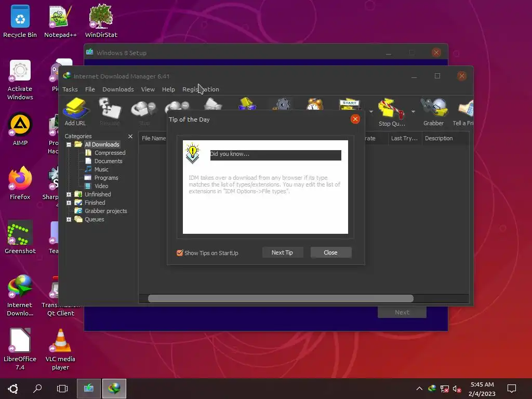The width and height of the screenshot is (532, 399).
Task: Show hidden tray icons chevron
Action: click(x=419, y=389)
